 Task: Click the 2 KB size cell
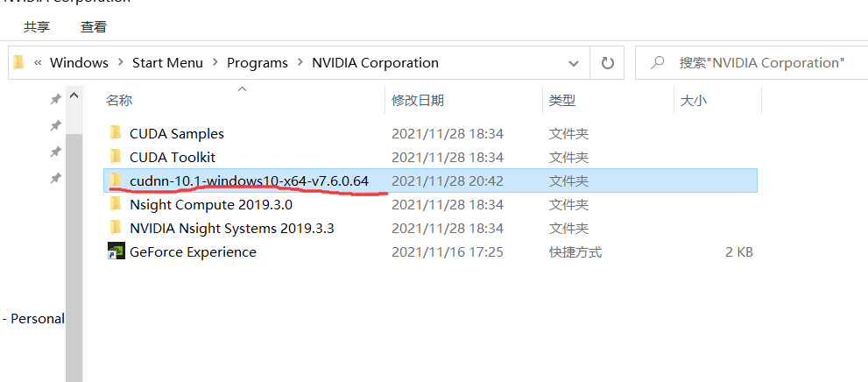tap(739, 252)
